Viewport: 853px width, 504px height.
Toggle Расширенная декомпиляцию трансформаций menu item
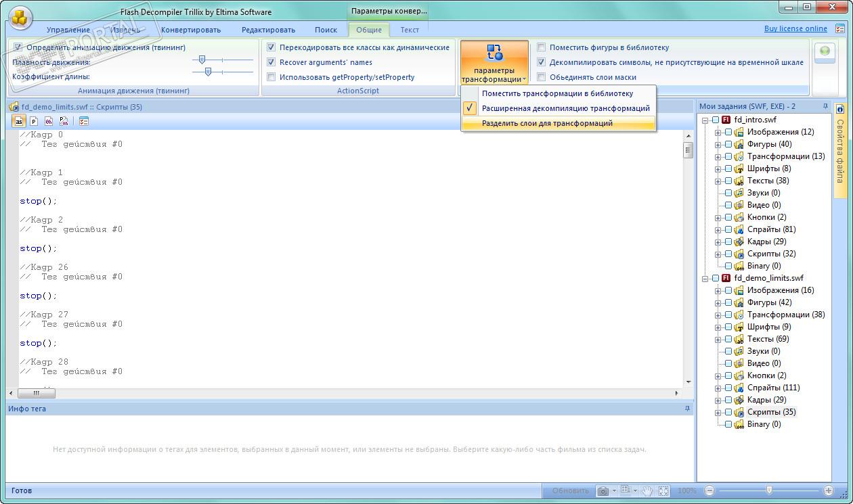559,108
